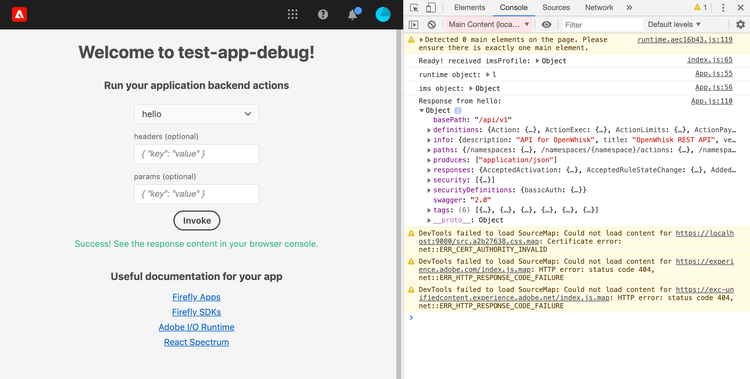Expand the runtime object value

[x=488, y=75]
